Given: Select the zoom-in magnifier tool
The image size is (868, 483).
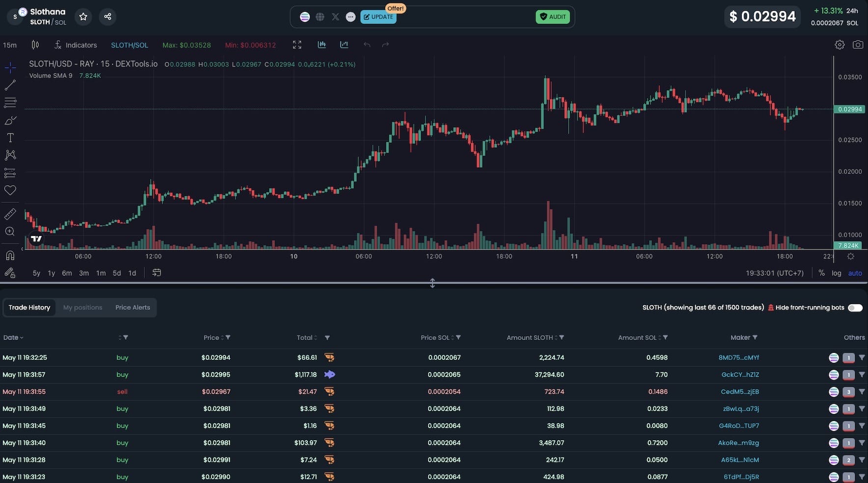Looking at the screenshot, I should tap(10, 232).
